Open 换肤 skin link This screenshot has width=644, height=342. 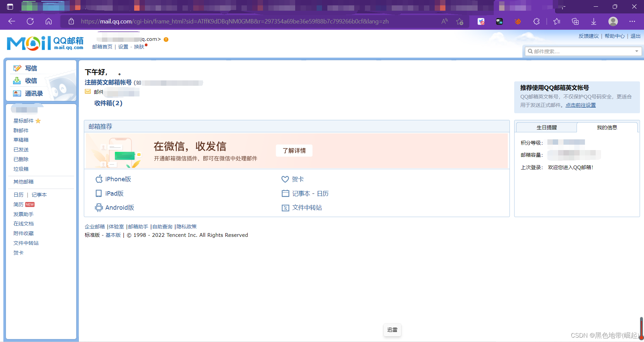click(139, 47)
